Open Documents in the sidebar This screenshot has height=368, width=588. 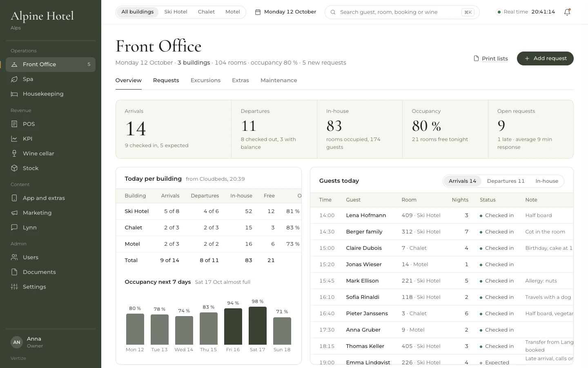51,272
